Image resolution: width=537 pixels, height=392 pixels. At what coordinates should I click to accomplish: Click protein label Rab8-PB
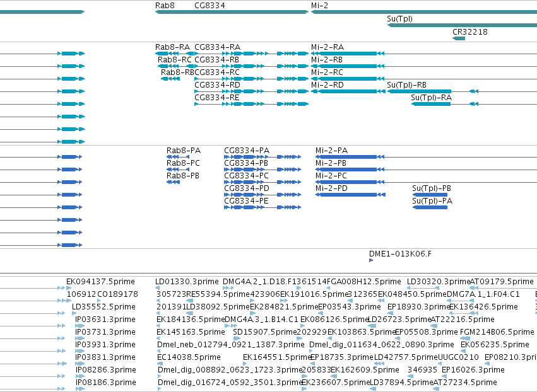[183, 176]
